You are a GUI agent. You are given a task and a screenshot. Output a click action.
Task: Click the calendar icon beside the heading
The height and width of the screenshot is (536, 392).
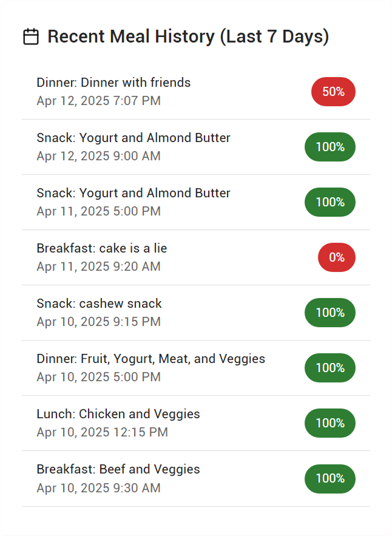coord(31,36)
